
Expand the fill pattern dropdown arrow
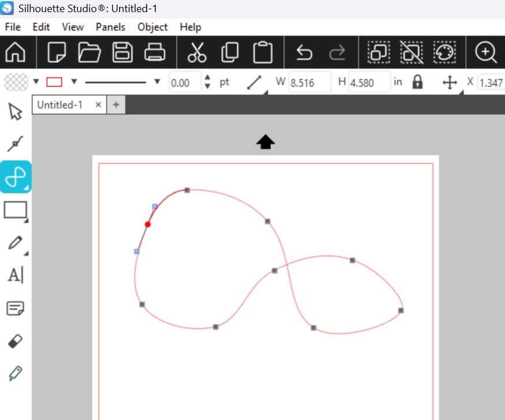click(x=36, y=81)
